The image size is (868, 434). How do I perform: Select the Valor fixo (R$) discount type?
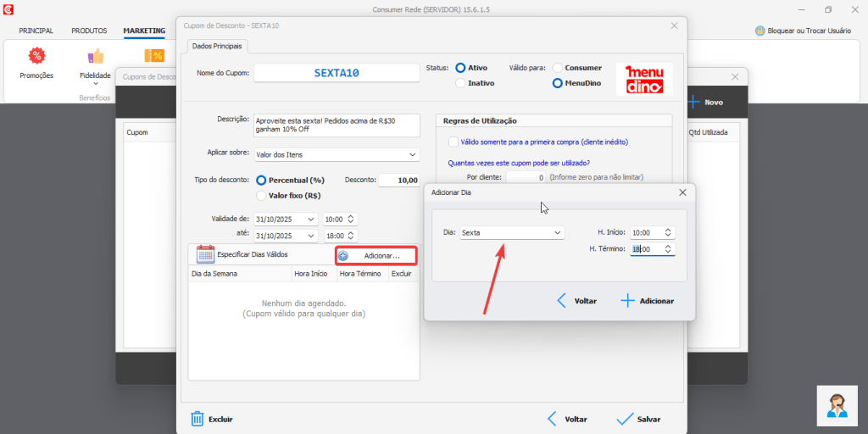261,196
